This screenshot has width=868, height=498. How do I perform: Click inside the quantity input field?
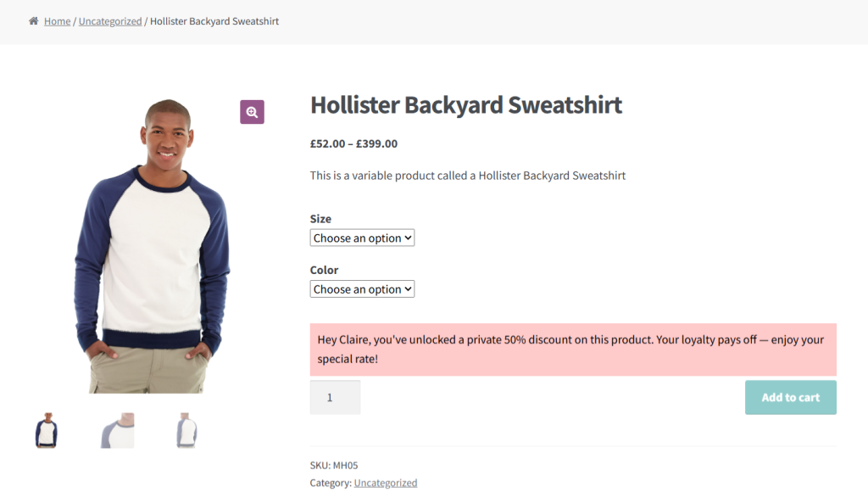[x=335, y=397]
